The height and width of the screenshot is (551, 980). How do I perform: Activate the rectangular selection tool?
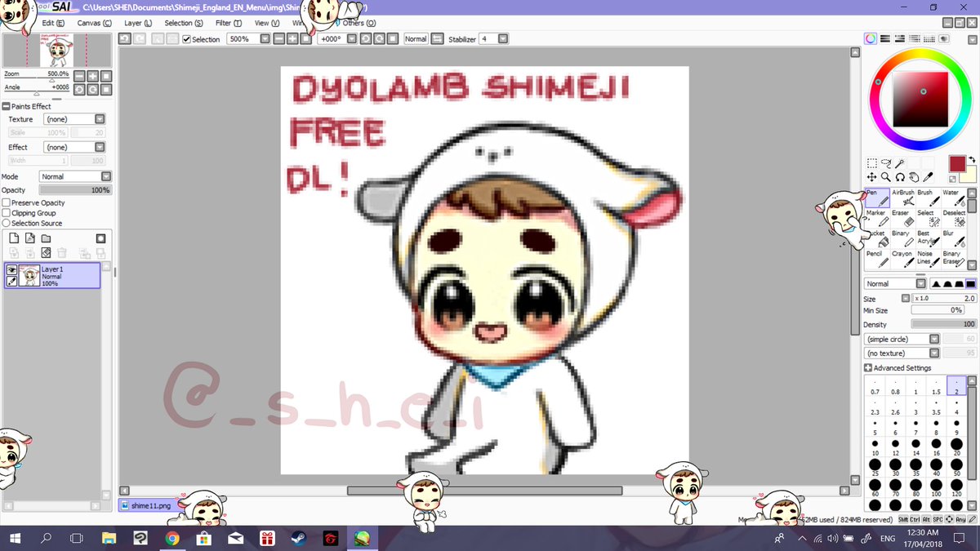tap(872, 163)
